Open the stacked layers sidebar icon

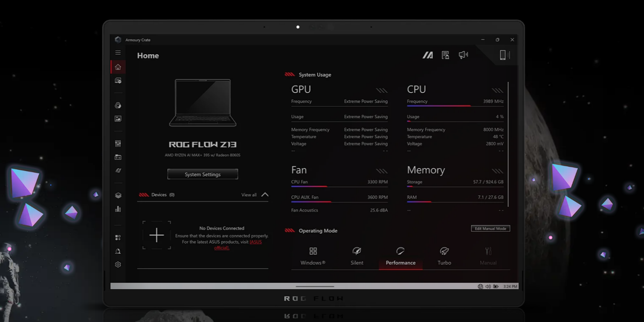[x=118, y=195]
